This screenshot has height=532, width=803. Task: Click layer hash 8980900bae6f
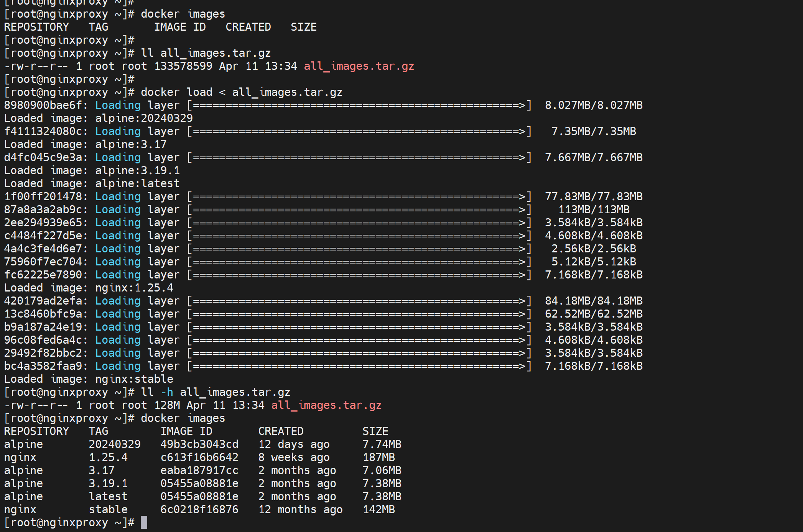click(x=43, y=105)
